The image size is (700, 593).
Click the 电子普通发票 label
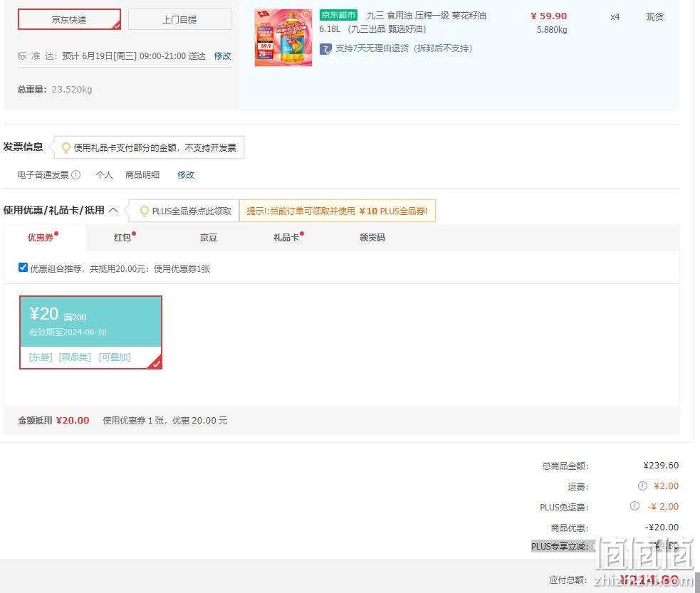pos(43,174)
